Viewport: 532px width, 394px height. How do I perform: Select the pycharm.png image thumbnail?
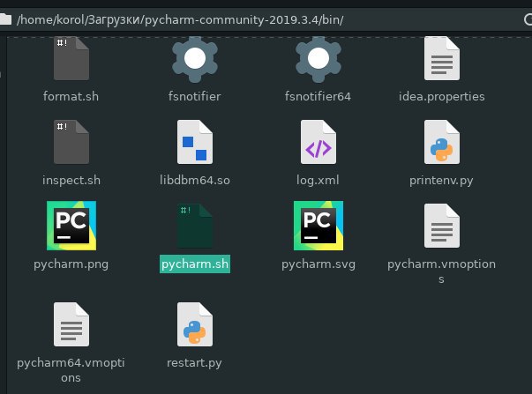(x=71, y=226)
